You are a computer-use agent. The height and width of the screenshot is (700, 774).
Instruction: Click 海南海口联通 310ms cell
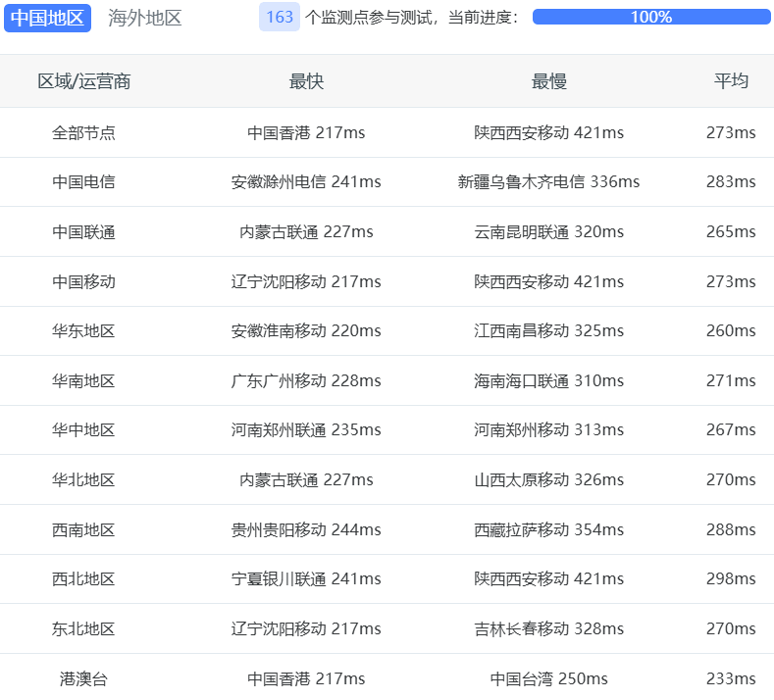pos(549,380)
